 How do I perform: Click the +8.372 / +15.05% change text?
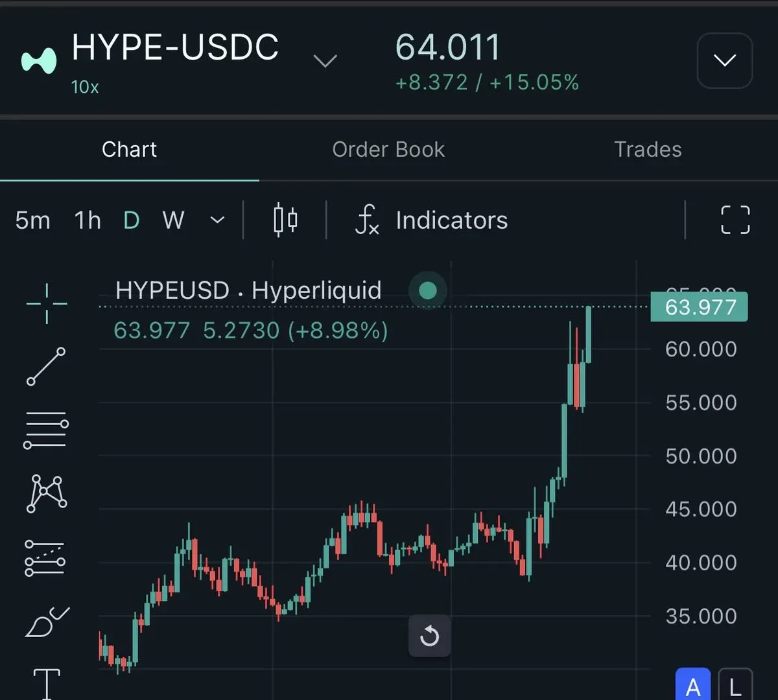click(487, 83)
